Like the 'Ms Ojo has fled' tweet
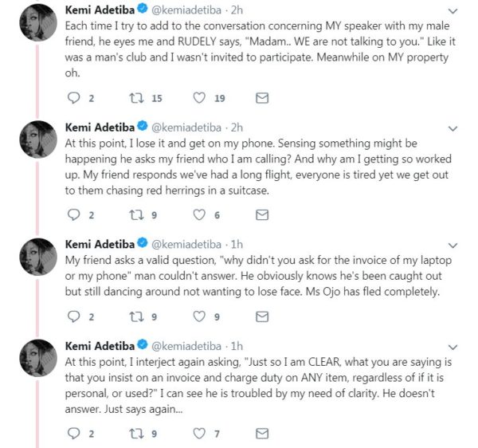 (199, 316)
